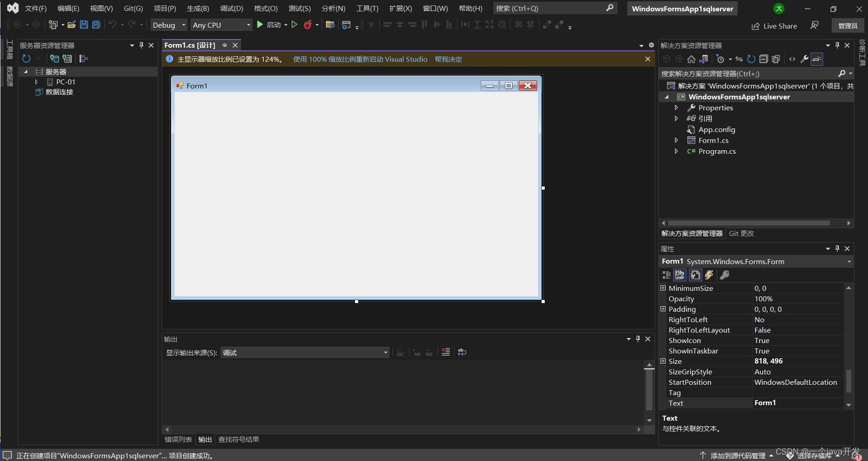
Task: Click the Refresh icon in Solution Explorer
Action: (x=751, y=59)
